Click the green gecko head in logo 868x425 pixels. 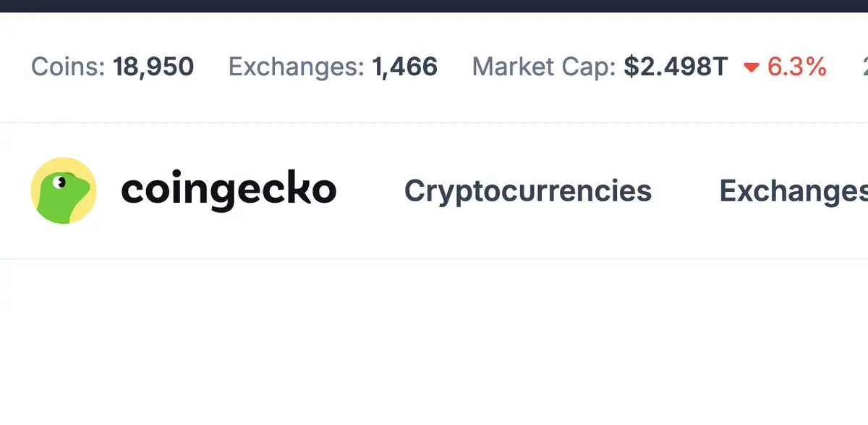pos(62,195)
